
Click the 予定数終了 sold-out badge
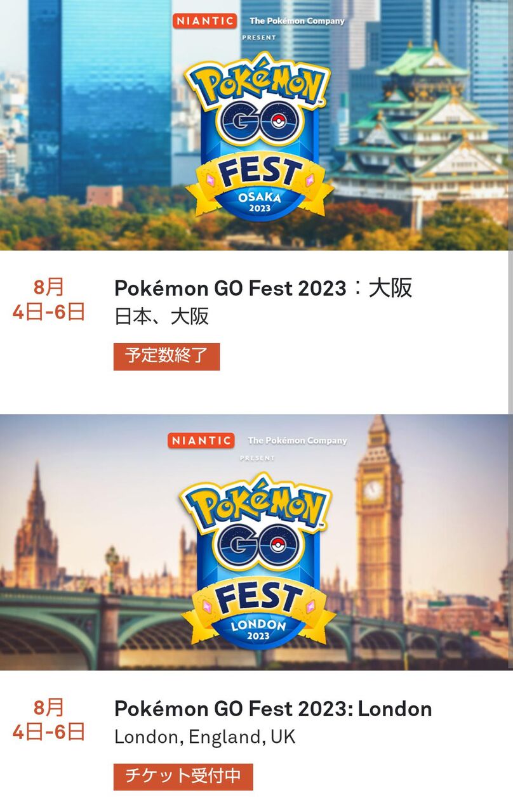[166, 356]
